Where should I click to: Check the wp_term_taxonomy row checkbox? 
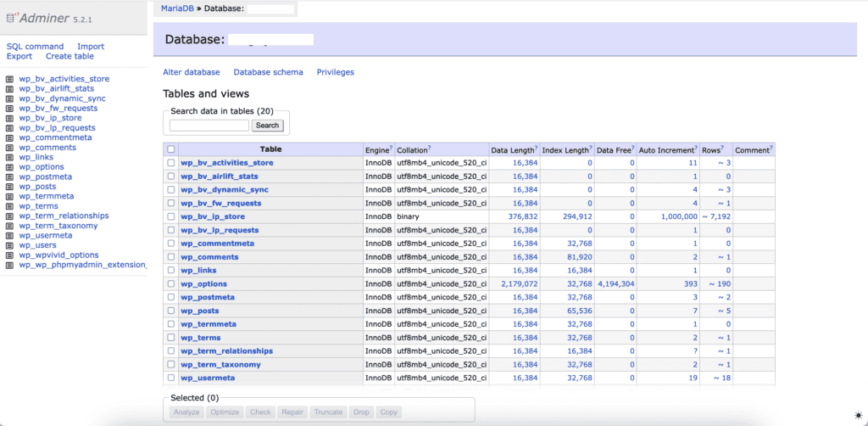171,365
